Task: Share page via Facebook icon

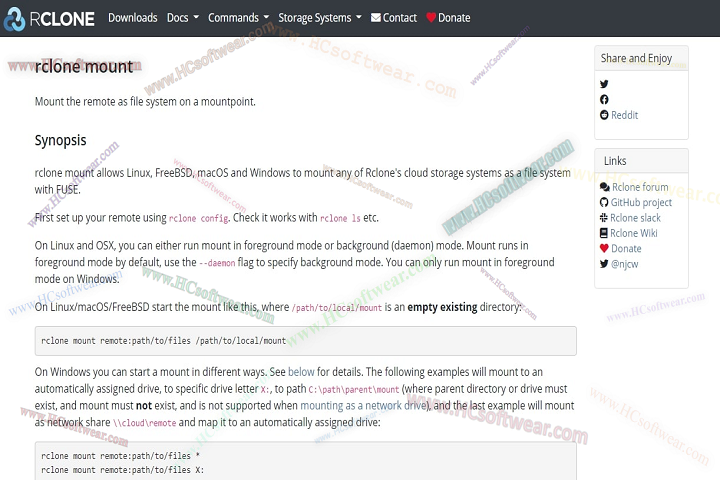Action: pos(604,99)
